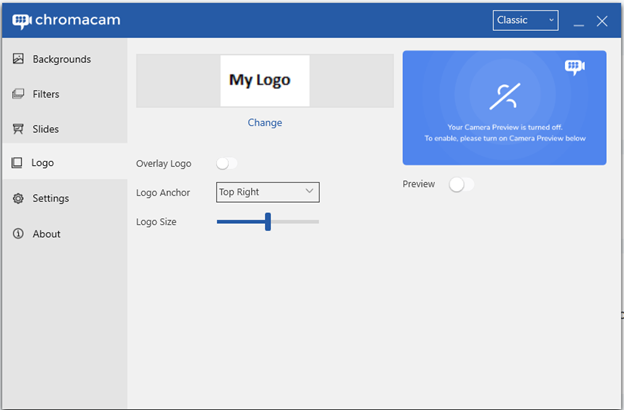
Task: Click the About info icon
Action: pos(18,234)
